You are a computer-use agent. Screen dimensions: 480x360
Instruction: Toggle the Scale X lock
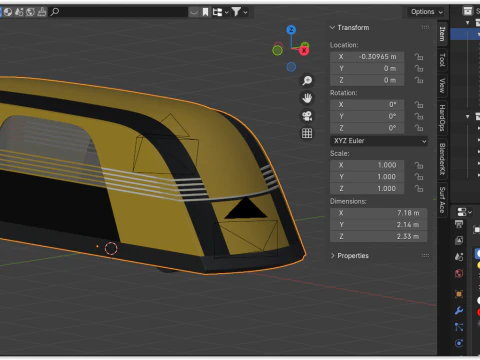[419, 165]
